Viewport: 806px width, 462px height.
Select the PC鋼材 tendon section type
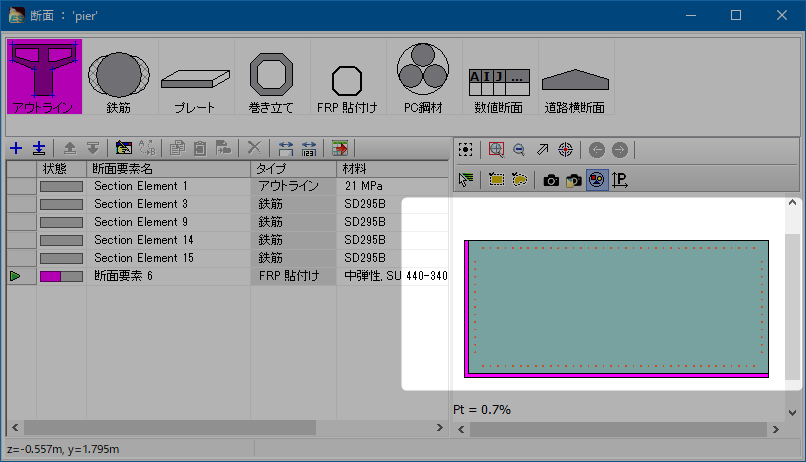point(423,77)
